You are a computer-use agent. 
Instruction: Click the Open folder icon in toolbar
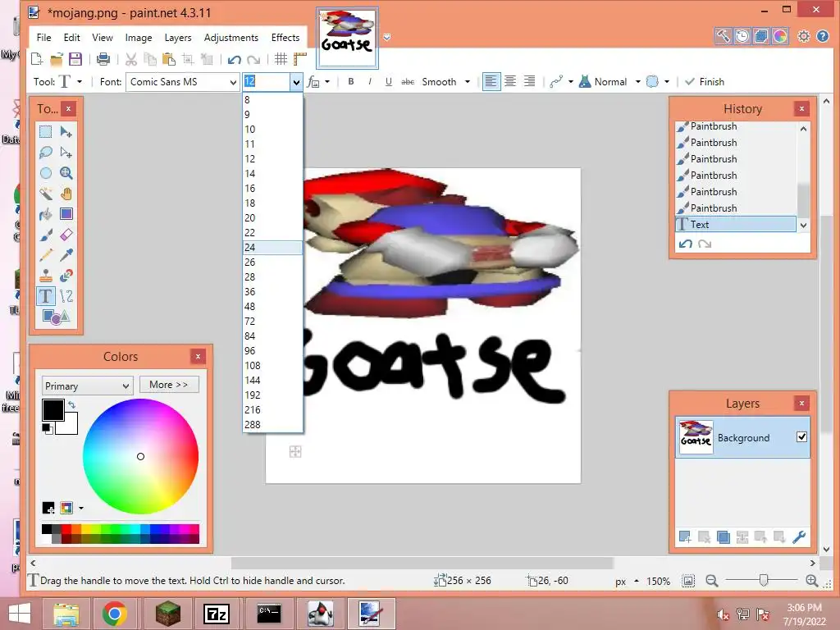pyautogui.click(x=57, y=59)
